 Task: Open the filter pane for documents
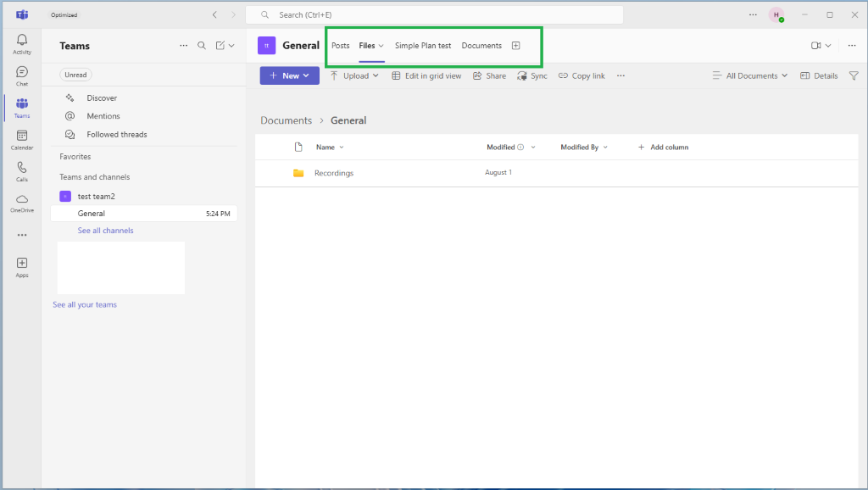pos(854,75)
